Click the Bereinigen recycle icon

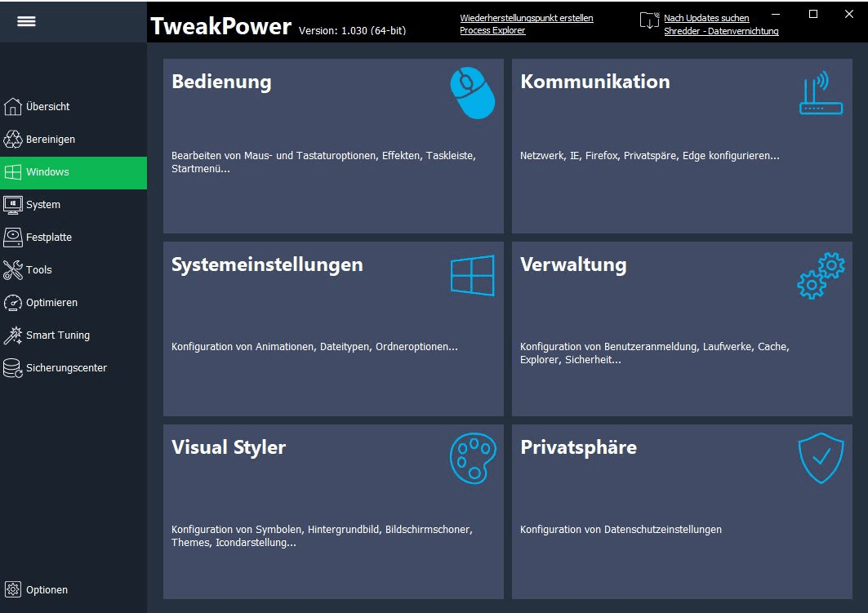pyautogui.click(x=13, y=139)
